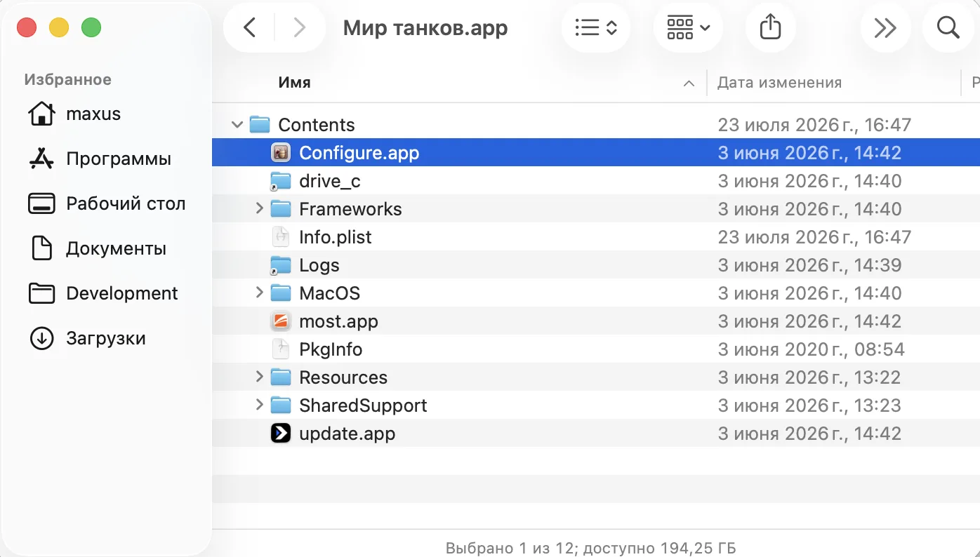
Task: Click the Info.plist file name
Action: pyautogui.click(x=336, y=237)
